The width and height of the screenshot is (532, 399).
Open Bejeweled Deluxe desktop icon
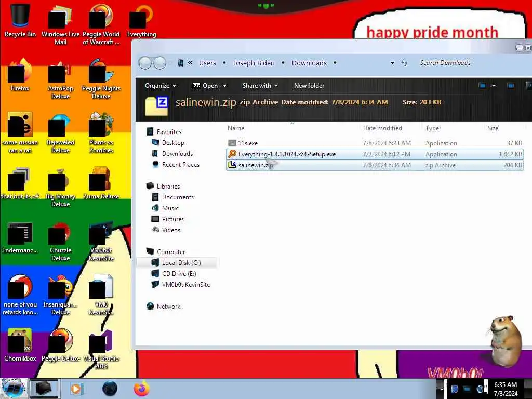[x=60, y=133]
